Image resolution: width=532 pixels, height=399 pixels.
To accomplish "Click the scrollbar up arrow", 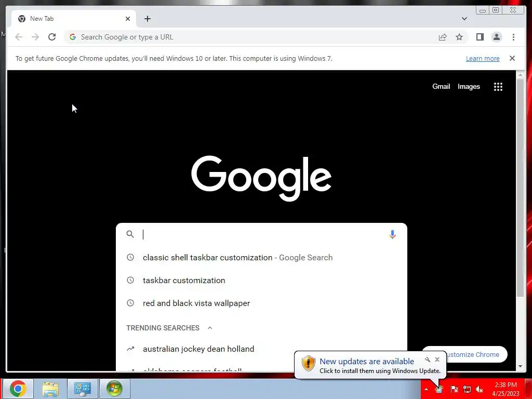I will click(520, 74).
